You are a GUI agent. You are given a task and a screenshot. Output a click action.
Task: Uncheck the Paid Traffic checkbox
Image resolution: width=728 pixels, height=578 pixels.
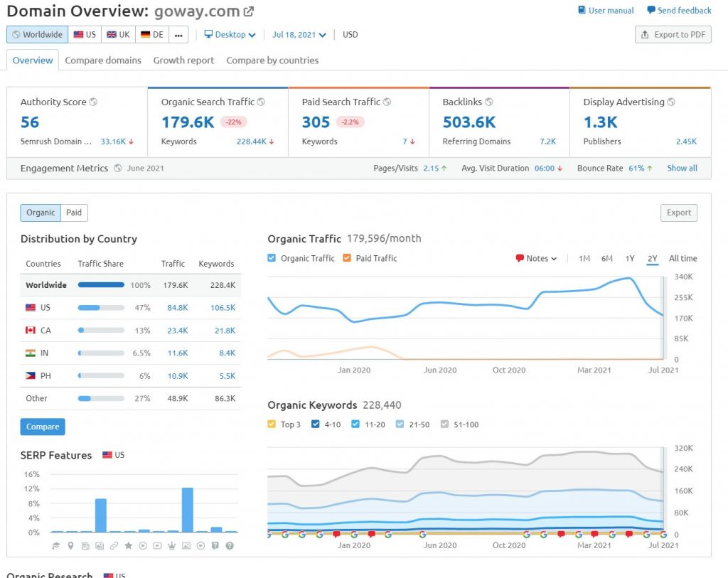[x=347, y=258]
